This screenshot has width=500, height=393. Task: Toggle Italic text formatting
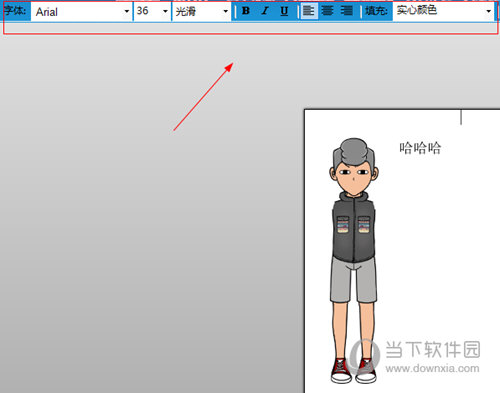pos(265,11)
